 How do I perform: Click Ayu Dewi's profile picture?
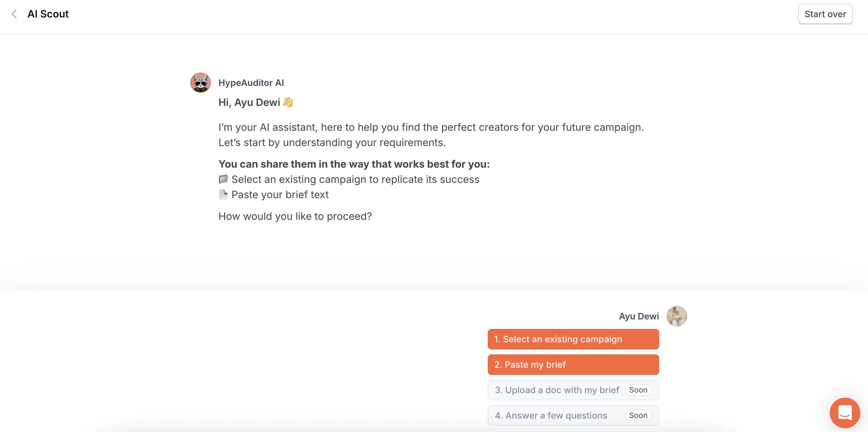[x=677, y=316]
